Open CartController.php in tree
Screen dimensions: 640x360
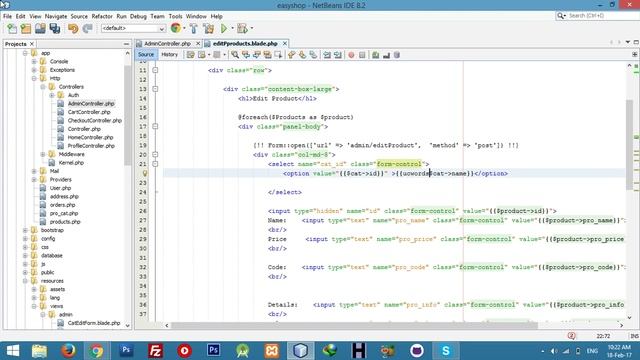[89, 112]
